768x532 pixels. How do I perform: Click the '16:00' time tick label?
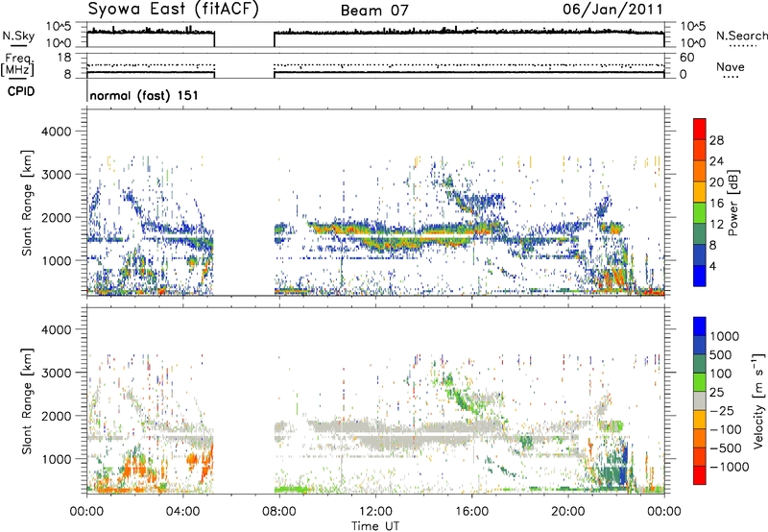point(471,512)
